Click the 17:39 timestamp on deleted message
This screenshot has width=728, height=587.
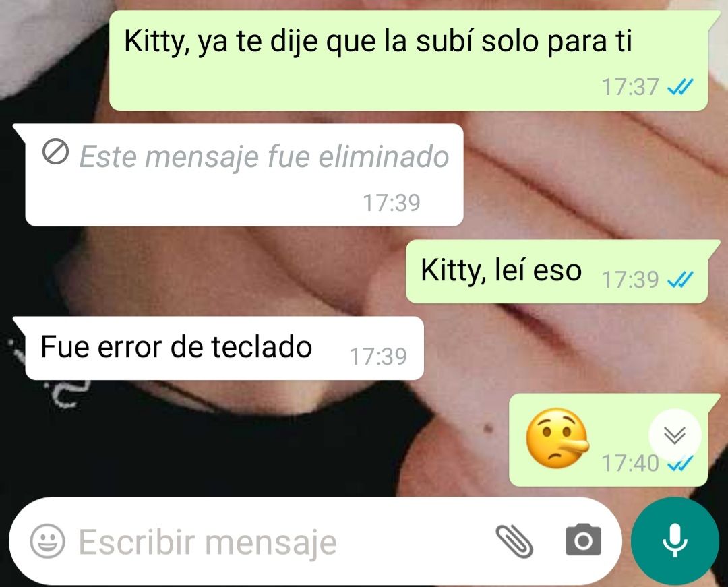pyautogui.click(x=392, y=203)
